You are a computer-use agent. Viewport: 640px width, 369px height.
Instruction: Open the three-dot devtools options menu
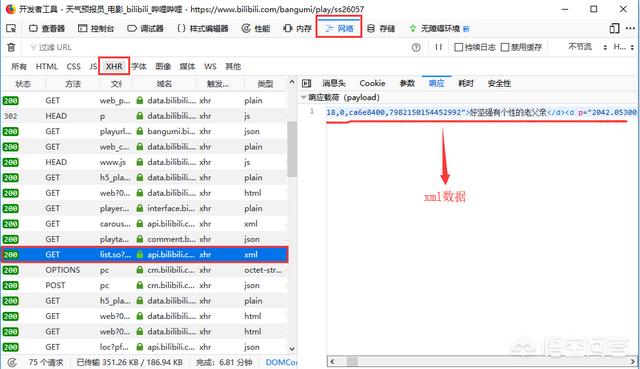click(630, 28)
